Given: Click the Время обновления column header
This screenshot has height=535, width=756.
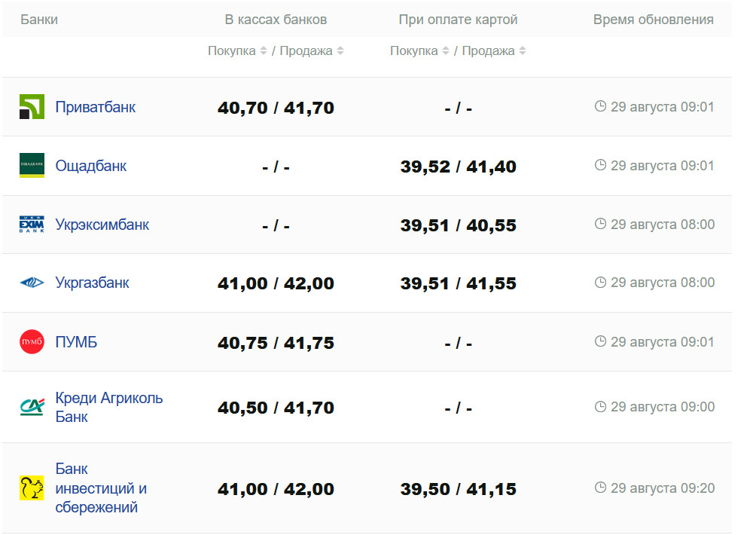Looking at the screenshot, I should click(x=653, y=20).
